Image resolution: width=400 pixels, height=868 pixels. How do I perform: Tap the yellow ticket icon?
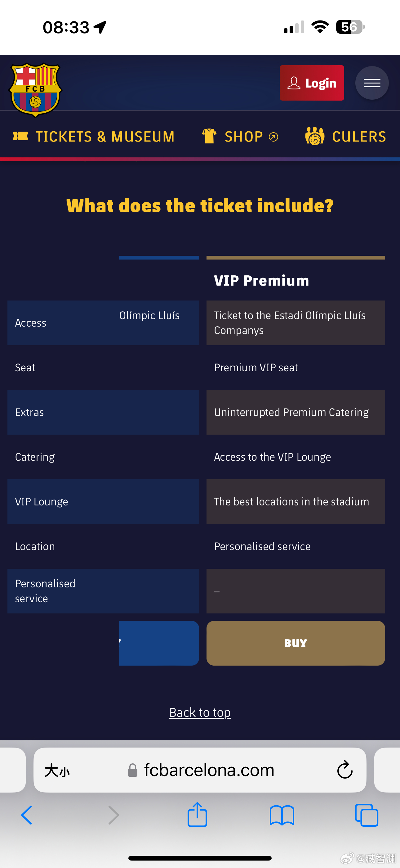[20, 137]
